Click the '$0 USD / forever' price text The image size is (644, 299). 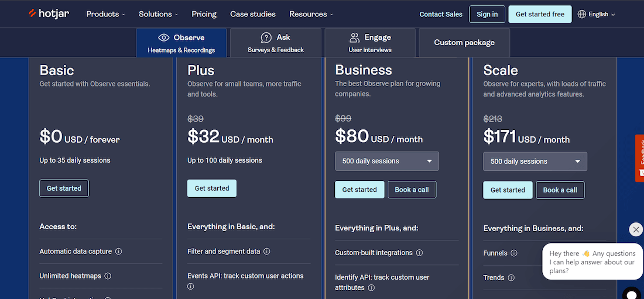(x=80, y=137)
